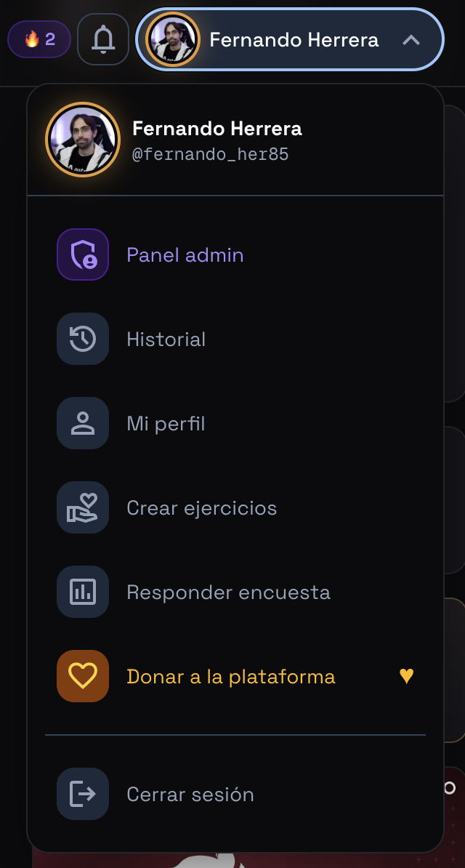Screen dimensions: 465x868
Task: Click the bar chart survey icon
Action: point(83,592)
